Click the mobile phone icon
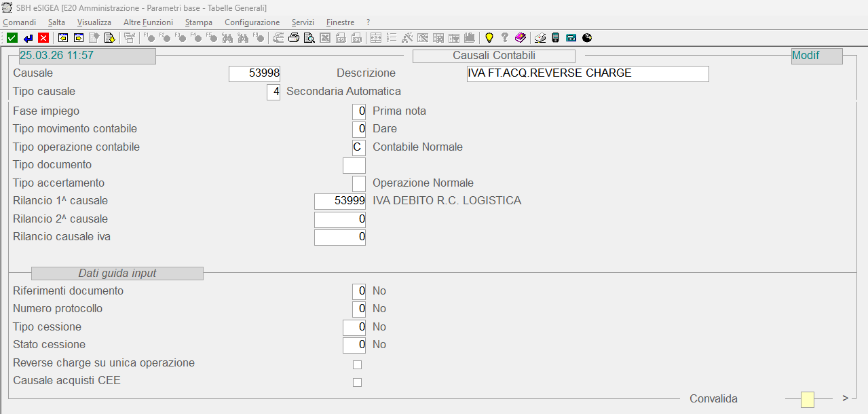Image resolution: width=868 pixels, height=414 pixels. 555,38
